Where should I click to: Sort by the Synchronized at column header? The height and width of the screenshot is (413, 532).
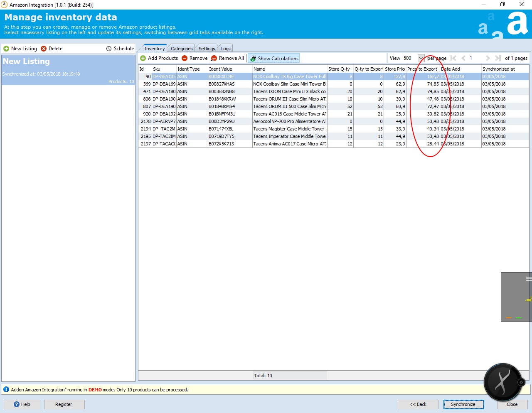(505, 69)
